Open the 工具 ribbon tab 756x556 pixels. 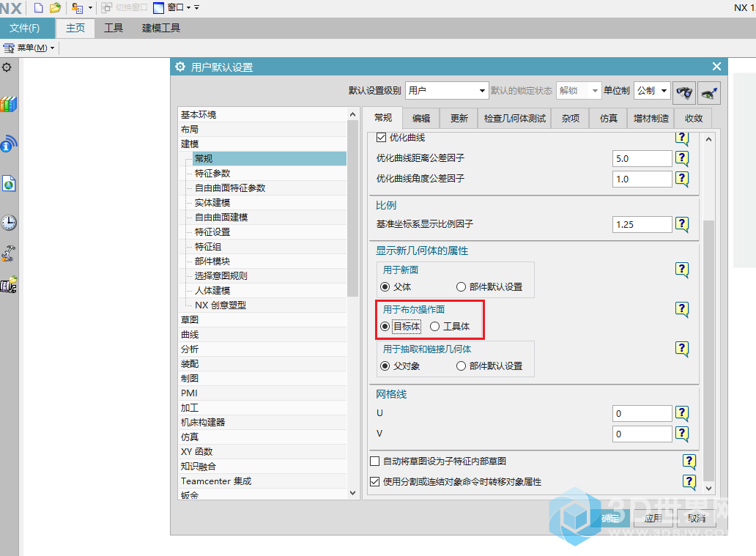pos(114,28)
